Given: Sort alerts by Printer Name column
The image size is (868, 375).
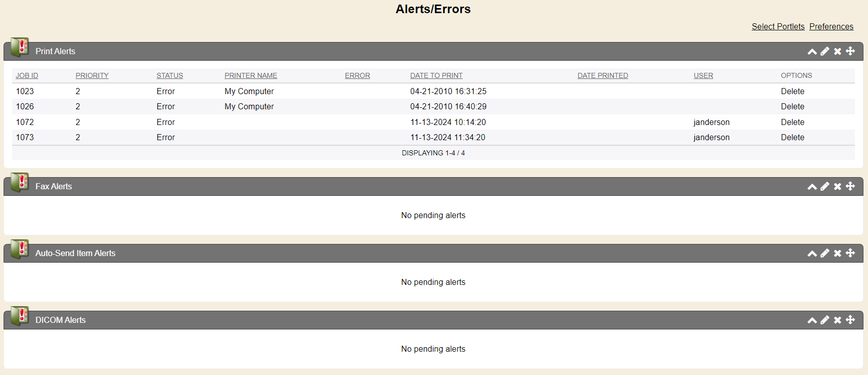Looking at the screenshot, I should tap(251, 75).
